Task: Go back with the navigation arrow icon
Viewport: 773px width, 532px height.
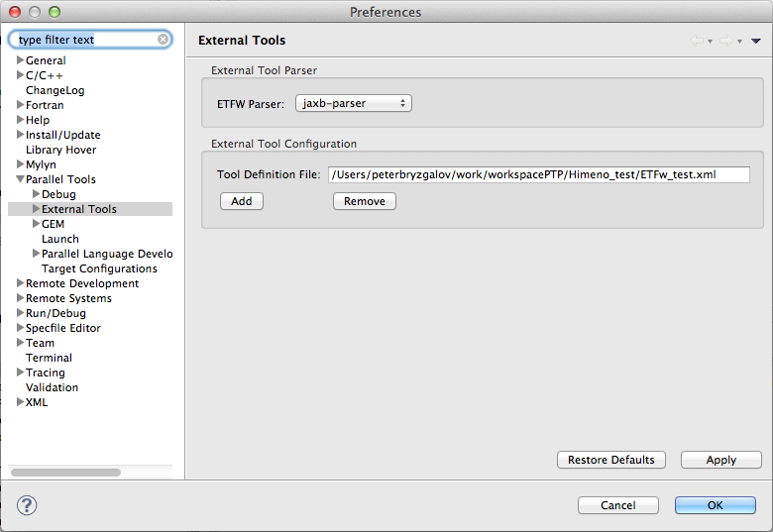Action: click(x=697, y=41)
